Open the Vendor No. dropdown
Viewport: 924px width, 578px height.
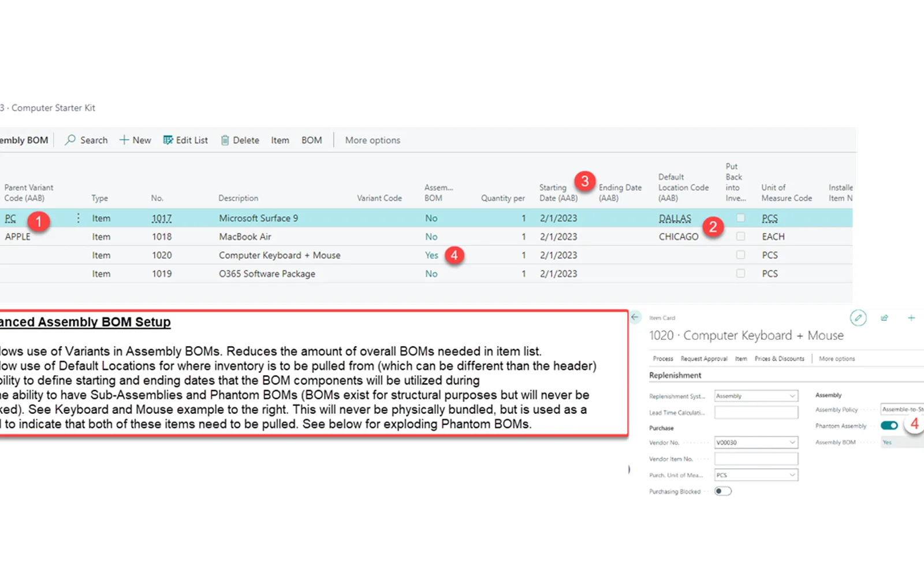756,442
